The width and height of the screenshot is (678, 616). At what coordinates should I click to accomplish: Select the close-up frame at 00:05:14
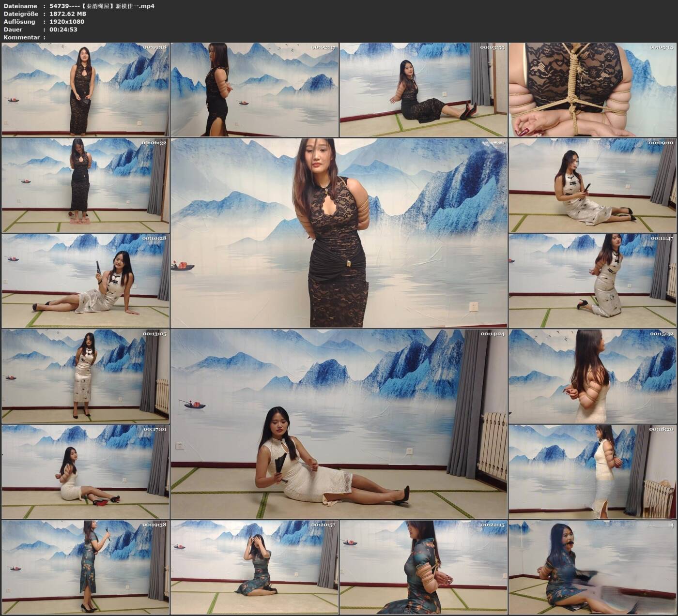pos(592,90)
